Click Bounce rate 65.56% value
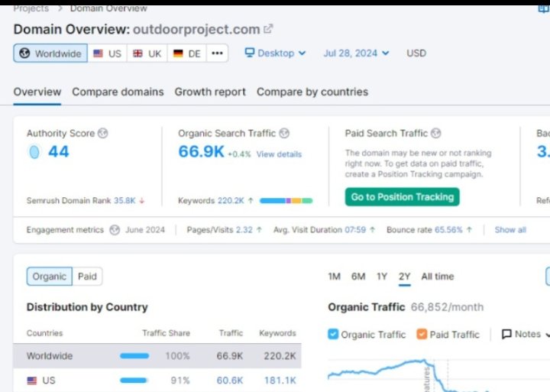550x392 pixels. tap(448, 230)
